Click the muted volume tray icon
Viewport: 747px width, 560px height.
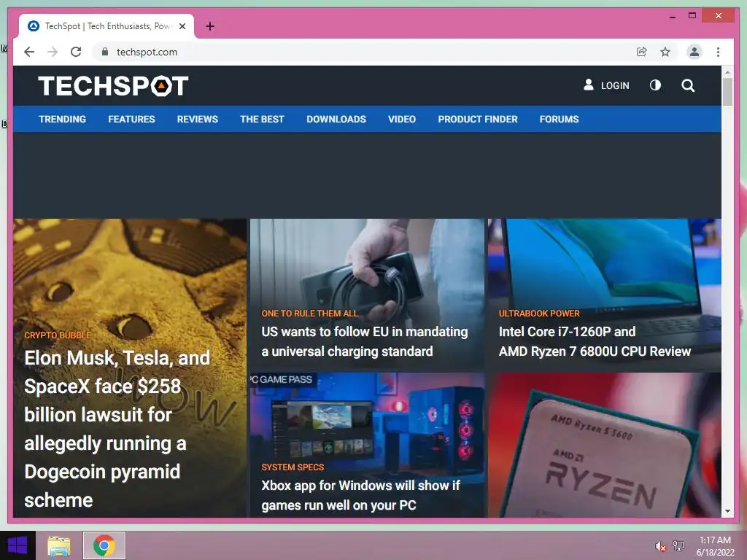coord(660,545)
